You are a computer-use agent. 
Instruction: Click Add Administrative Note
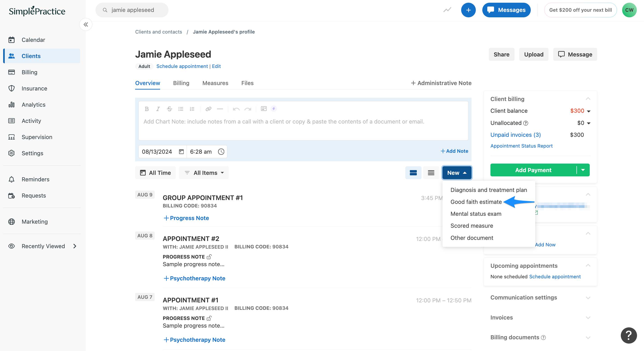click(441, 83)
